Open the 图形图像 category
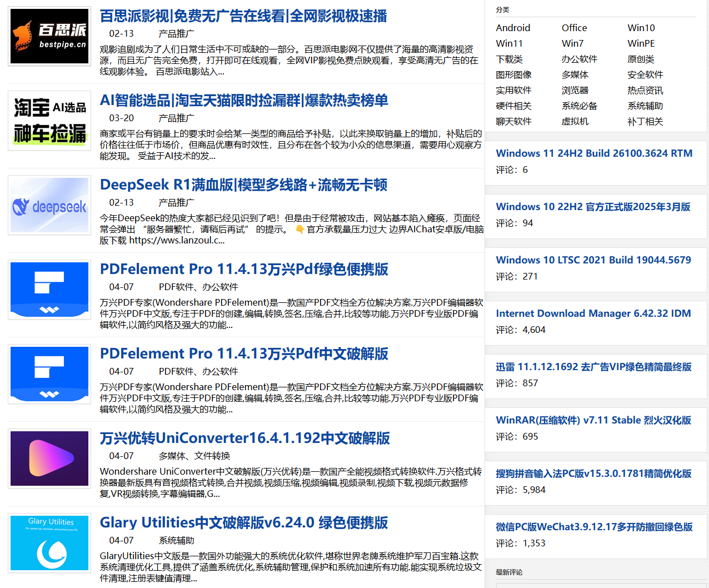Screen dimensions: 709x588 [x=513, y=74]
